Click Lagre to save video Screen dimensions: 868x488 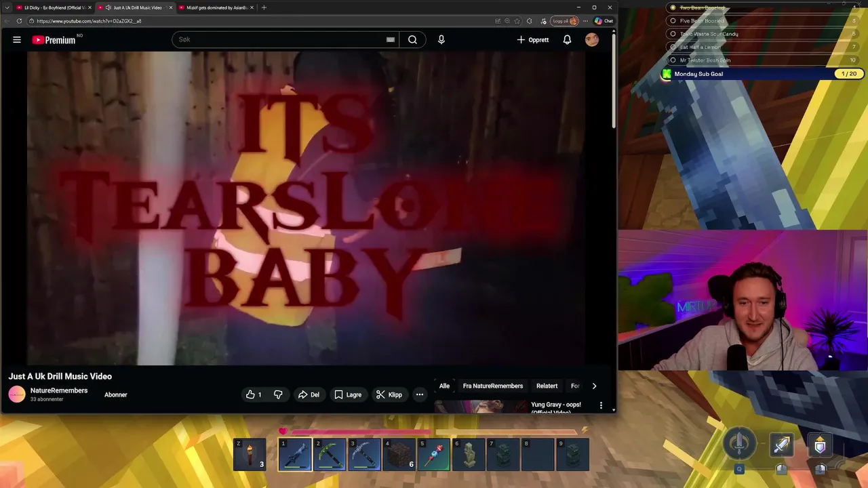pyautogui.click(x=348, y=394)
